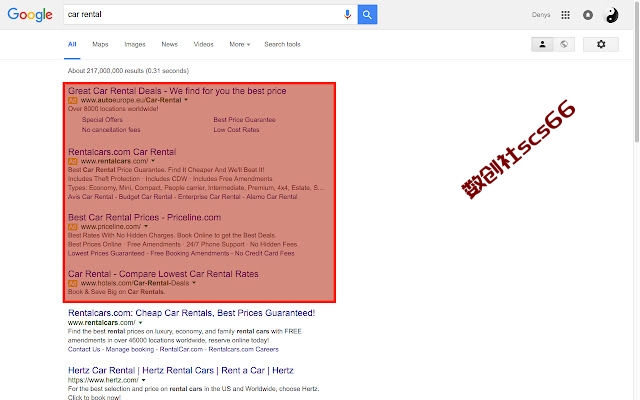Select the All tab
This screenshot has height=400, width=640.
coord(72,44)
